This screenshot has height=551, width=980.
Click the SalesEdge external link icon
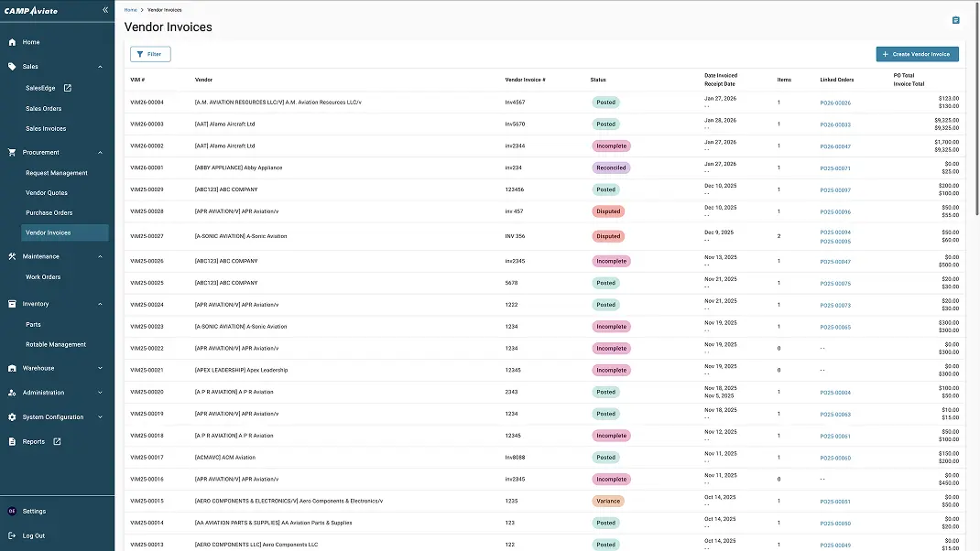tap(68, 88)
